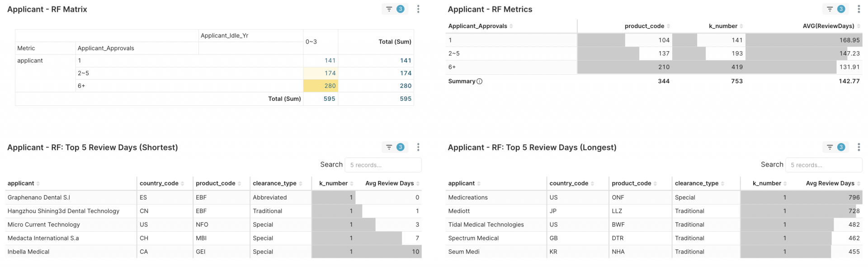Viewport: 868px width, 267px height.
Task: Open filter badge on RF Matrix panel
Action: click(395, 9)
